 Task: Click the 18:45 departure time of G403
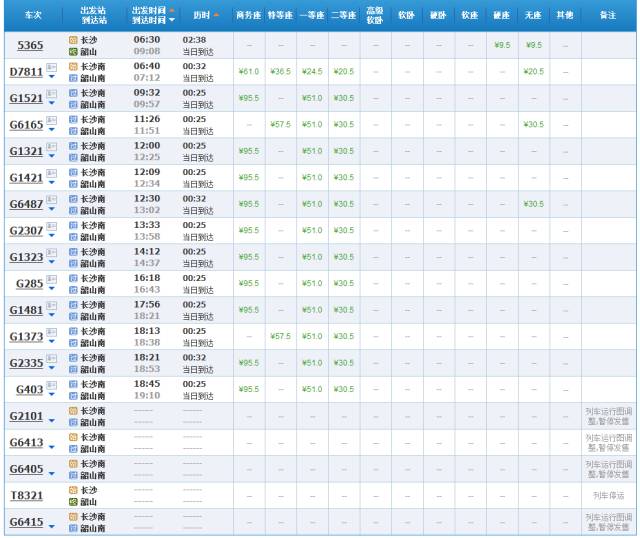(x=147, y=384)
